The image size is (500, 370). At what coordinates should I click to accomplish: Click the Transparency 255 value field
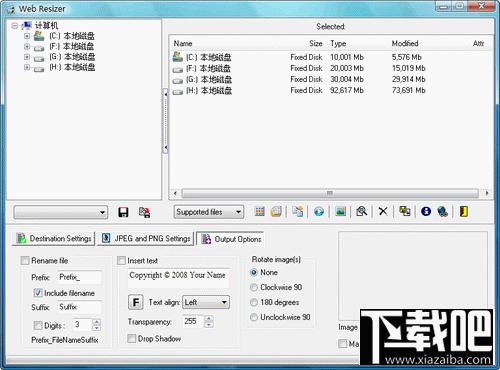click(x=193, y=321)
